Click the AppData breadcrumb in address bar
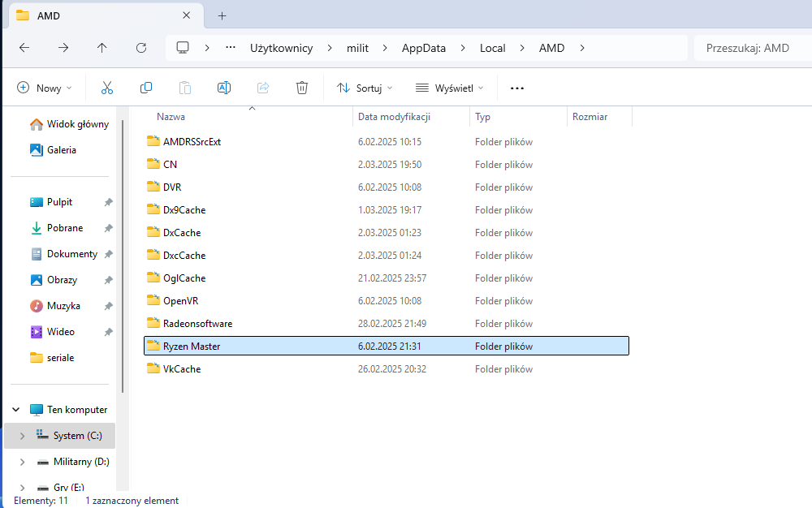This screenshot has height=508, width=812. 424,48
